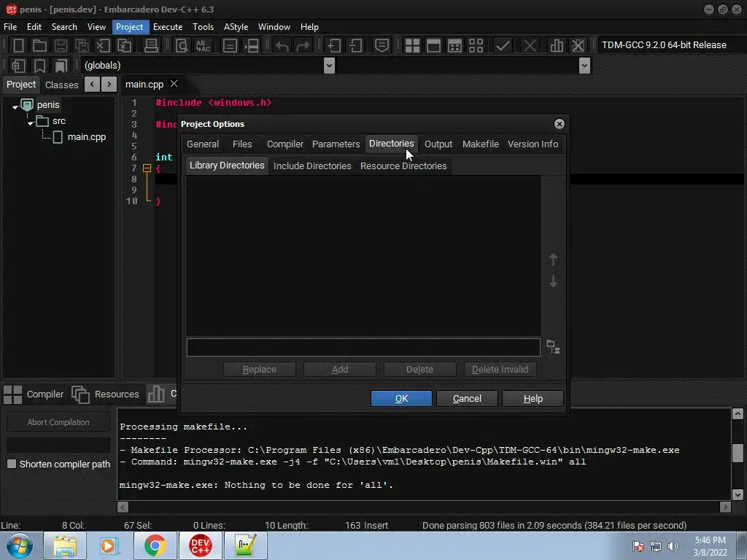Viewport: 747px width, 560px height.
Task: Click the Abort Compilation button
Action: pyautogui.click(x=58, y=422)
